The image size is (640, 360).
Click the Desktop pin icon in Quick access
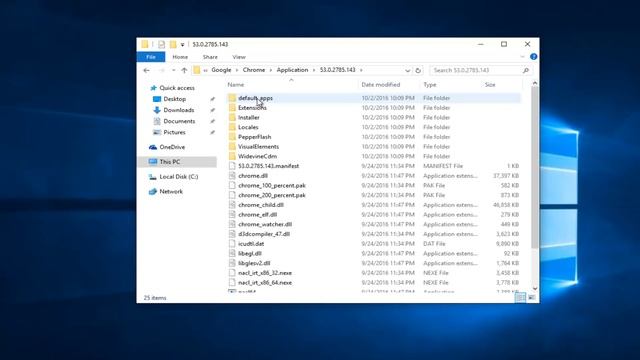[x=212, y=99]
